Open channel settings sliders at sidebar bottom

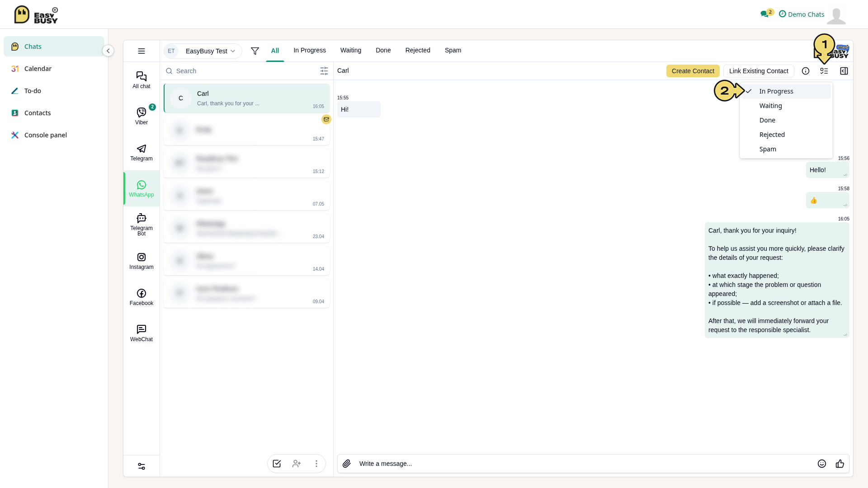point(142,466)
